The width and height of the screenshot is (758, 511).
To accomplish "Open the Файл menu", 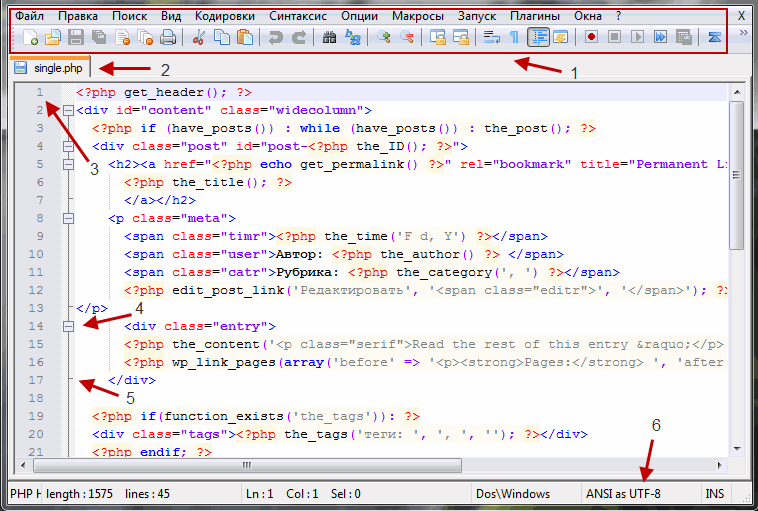I will [29, 16].
